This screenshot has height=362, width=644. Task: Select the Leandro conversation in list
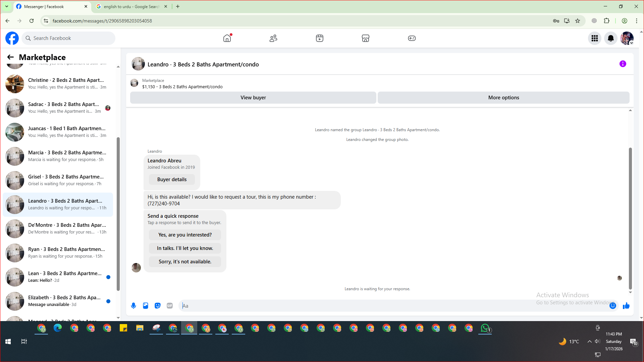point(58,205)
